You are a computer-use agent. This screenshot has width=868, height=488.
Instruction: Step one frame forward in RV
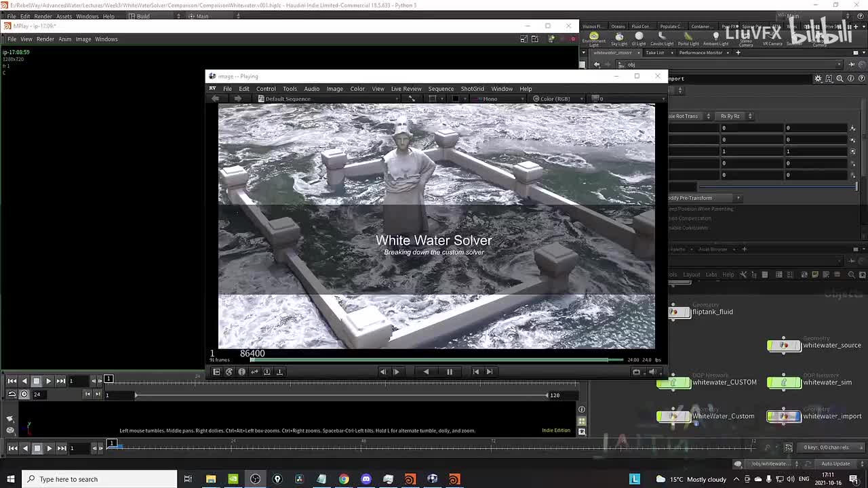[x=396, y=371]
